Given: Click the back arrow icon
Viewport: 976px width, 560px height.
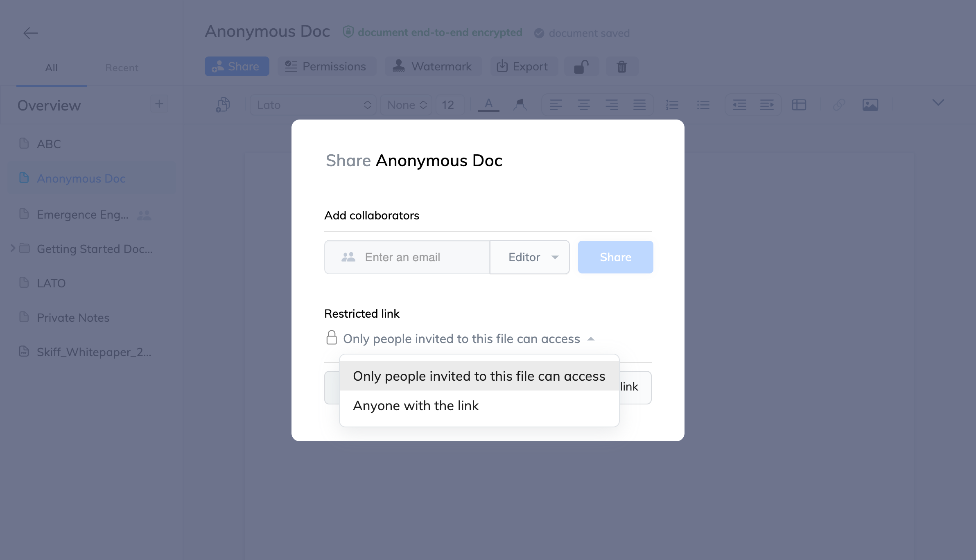Looking at the screenshot, I should pos(30,33).
